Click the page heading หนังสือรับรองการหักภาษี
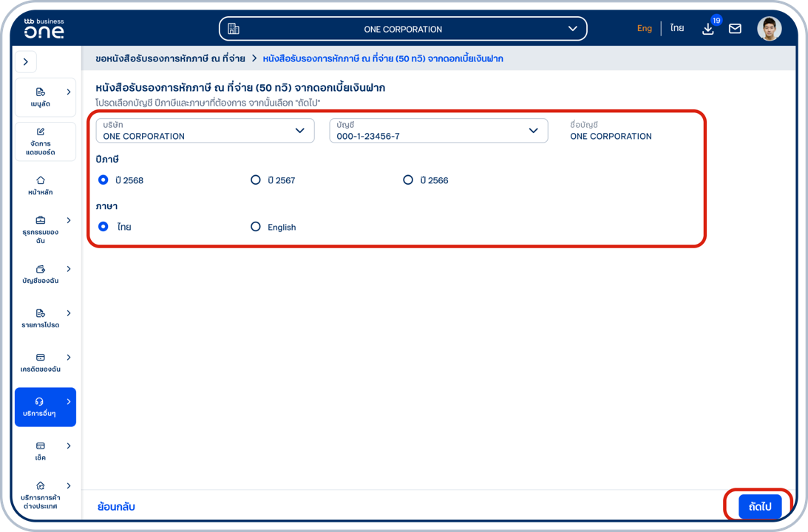Viewport: 808px width, 532px height. click(x=240, y=87)
